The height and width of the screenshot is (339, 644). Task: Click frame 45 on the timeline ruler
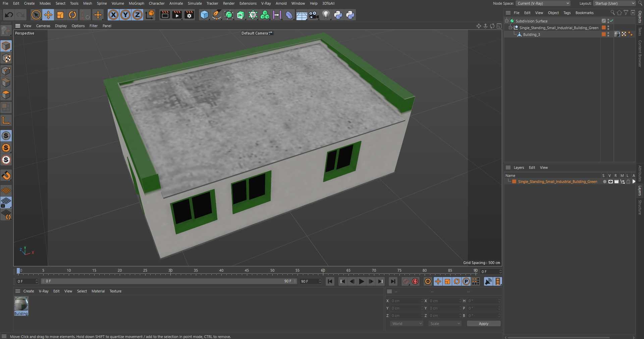click(x=247, y=270)
